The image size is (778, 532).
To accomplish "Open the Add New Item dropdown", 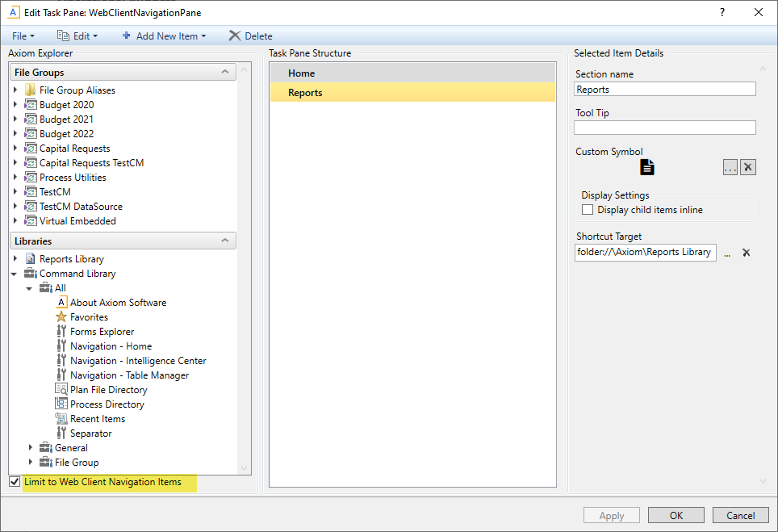I will (164, 36).
